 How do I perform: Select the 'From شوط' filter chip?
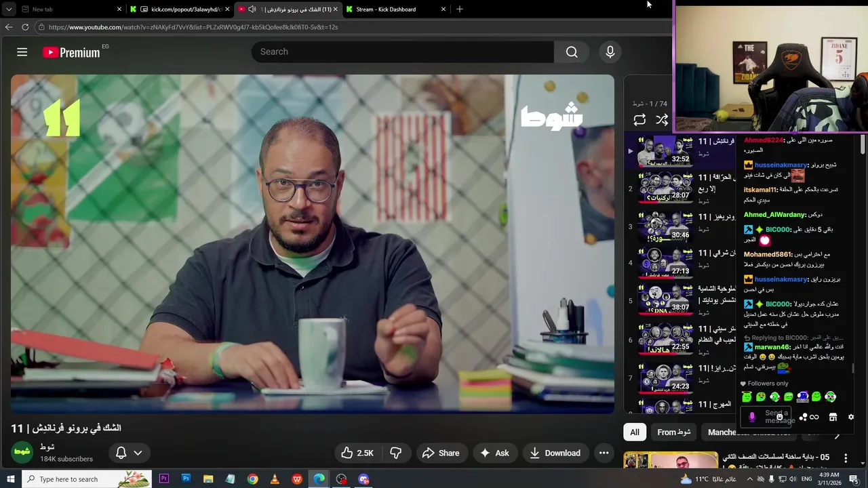[673, 432]
